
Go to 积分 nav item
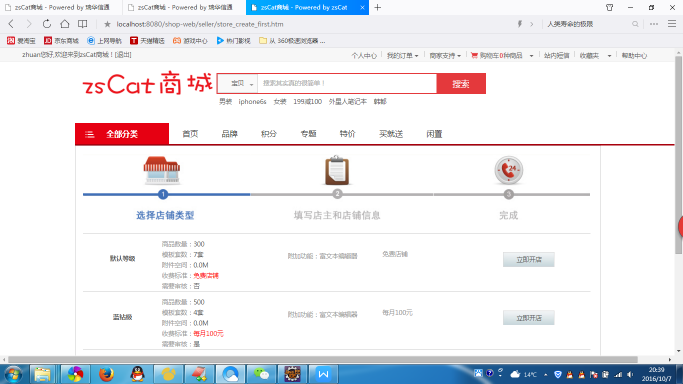click(x=269, y=134)
